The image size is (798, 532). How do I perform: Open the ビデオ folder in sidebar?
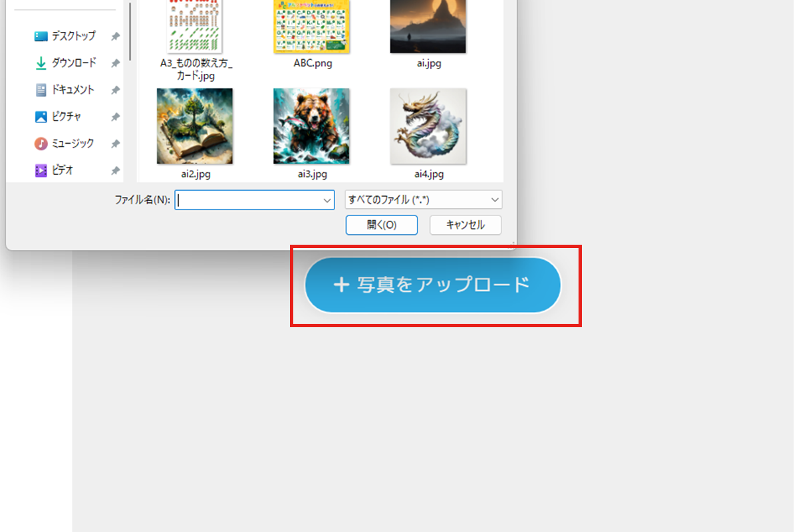pos(42,169)
